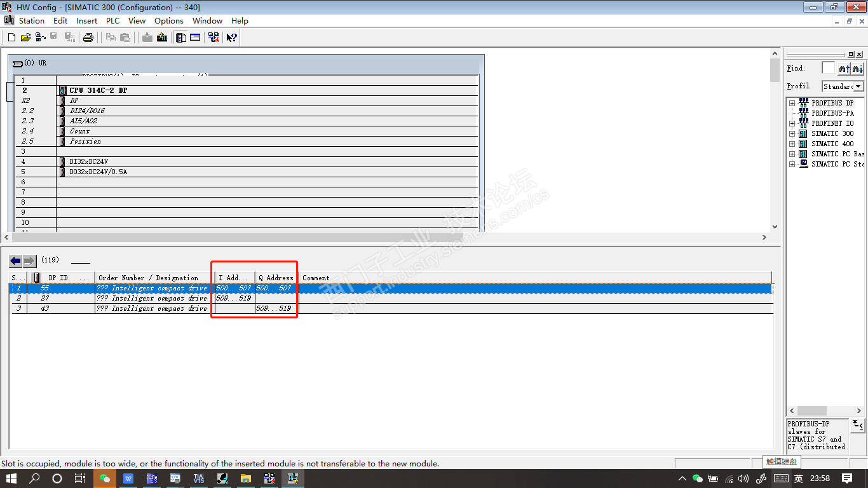Click the Find upward binoculars button

(x=844, y=68)
